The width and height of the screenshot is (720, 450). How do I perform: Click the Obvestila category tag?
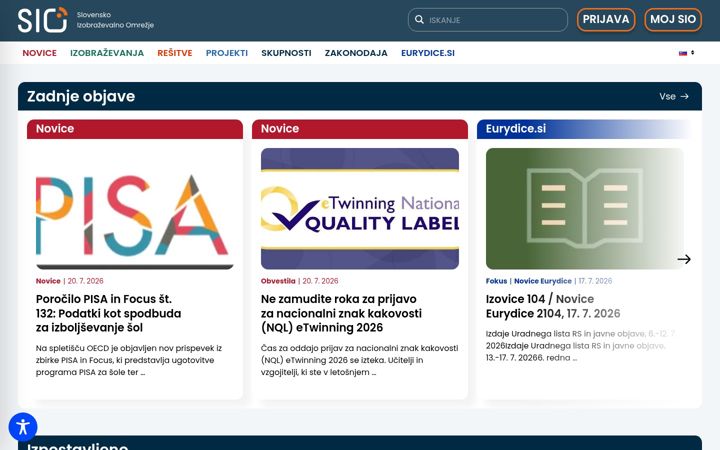tap(278, 281)
